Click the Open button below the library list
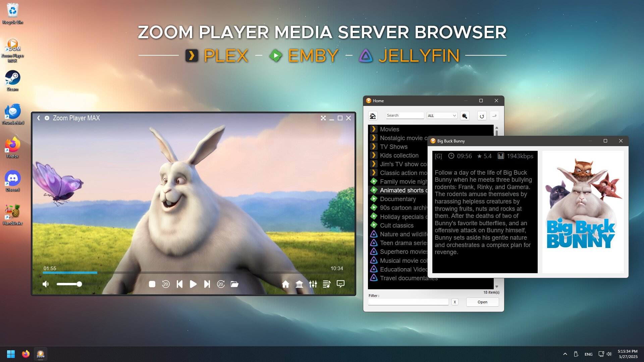This screenshot has width=644, height=362. 482,302
